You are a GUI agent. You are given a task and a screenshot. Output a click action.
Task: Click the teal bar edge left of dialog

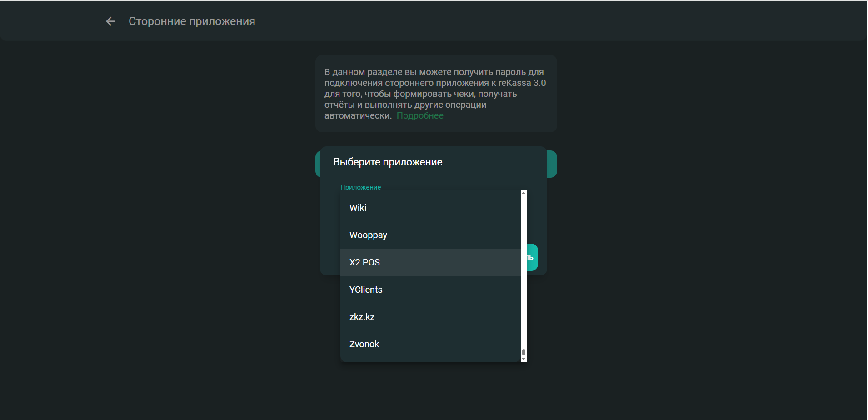tap(318, 164)
